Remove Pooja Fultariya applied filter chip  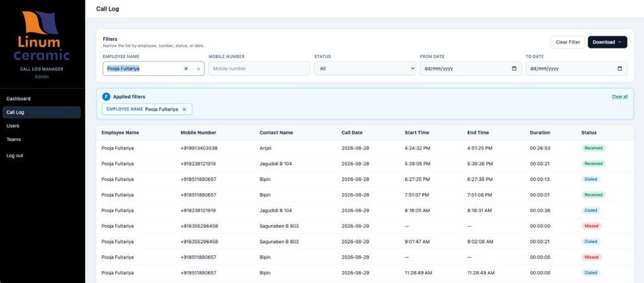pos(184,109)
